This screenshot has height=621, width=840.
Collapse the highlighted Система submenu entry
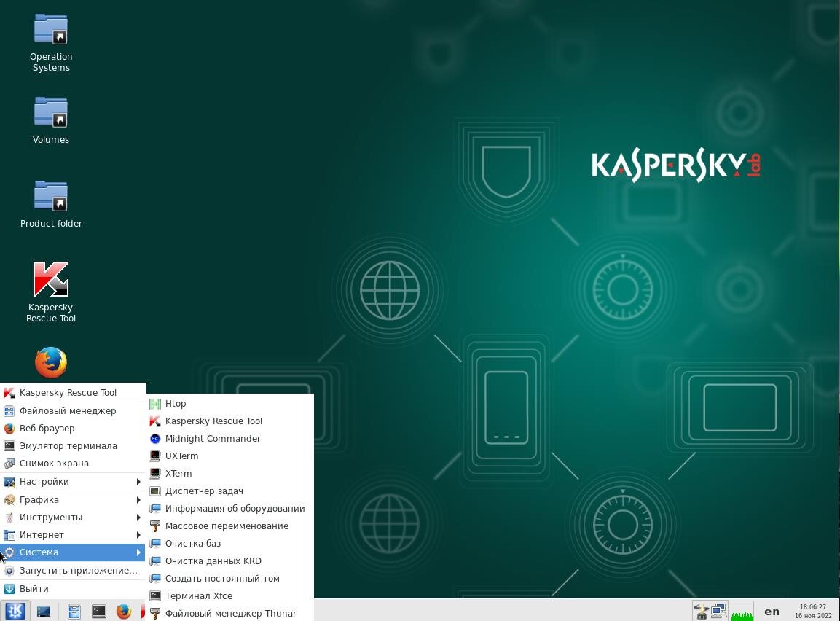73,552
